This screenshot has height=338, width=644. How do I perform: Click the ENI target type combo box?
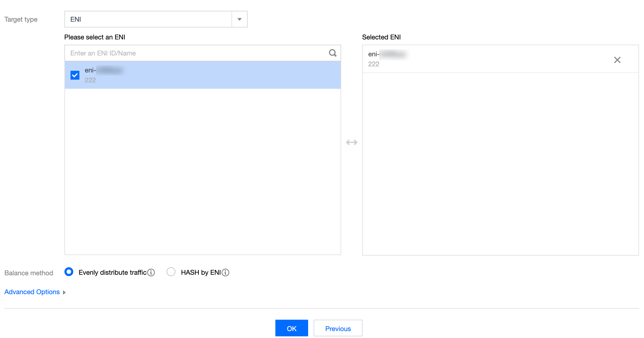click(148, 19)
